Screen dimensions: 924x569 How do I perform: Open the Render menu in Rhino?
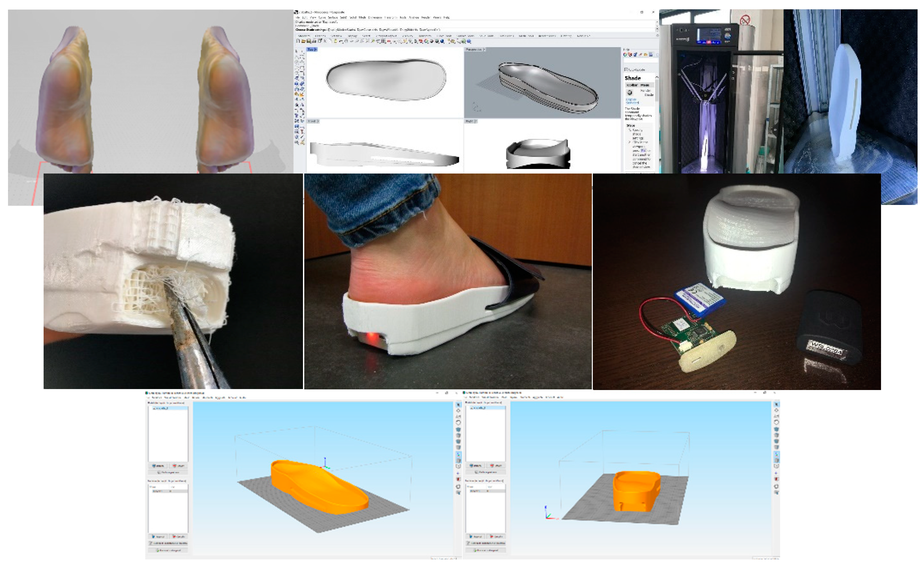click(x=425, y=18)
